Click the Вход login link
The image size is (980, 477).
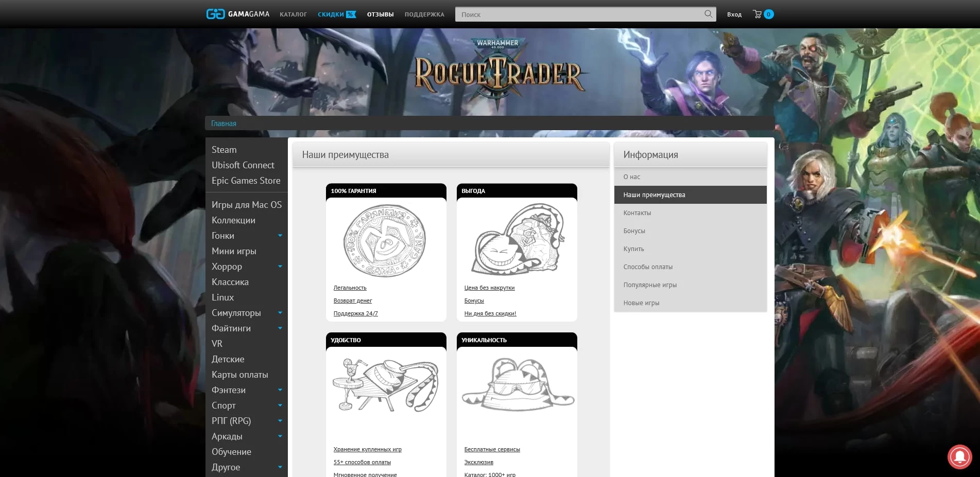pos(734,14)
